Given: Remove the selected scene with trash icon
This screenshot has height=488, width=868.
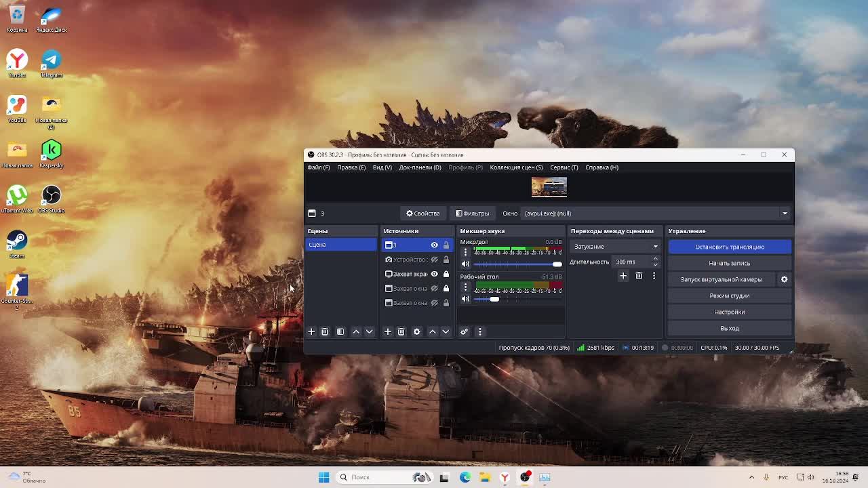Looking at the screenshot, I should pyautogui.click(x=325, y=331).
